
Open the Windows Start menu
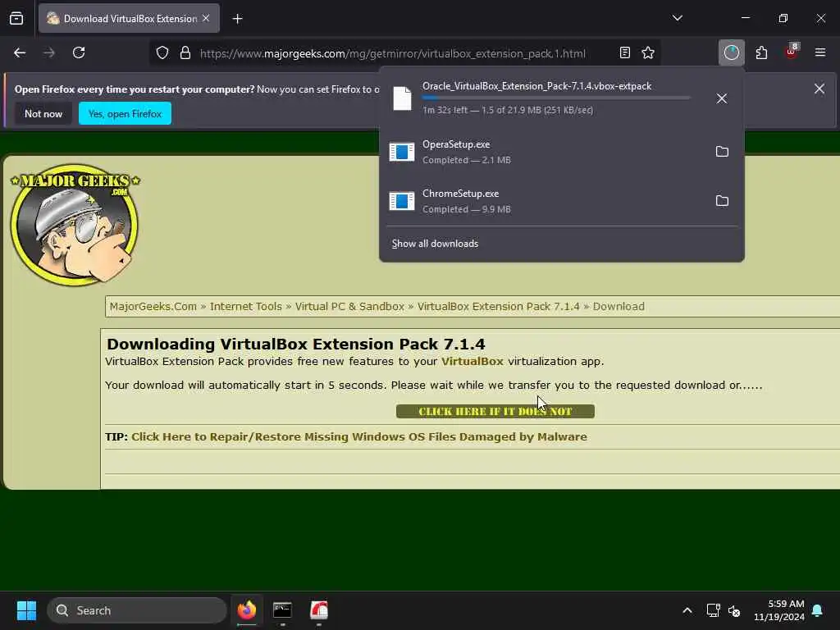point(26,610)
